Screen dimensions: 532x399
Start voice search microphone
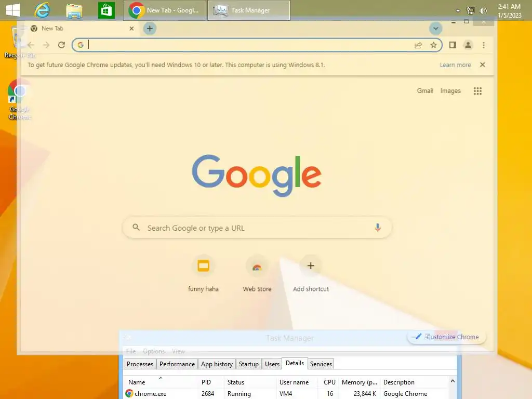tap(378, 228)
